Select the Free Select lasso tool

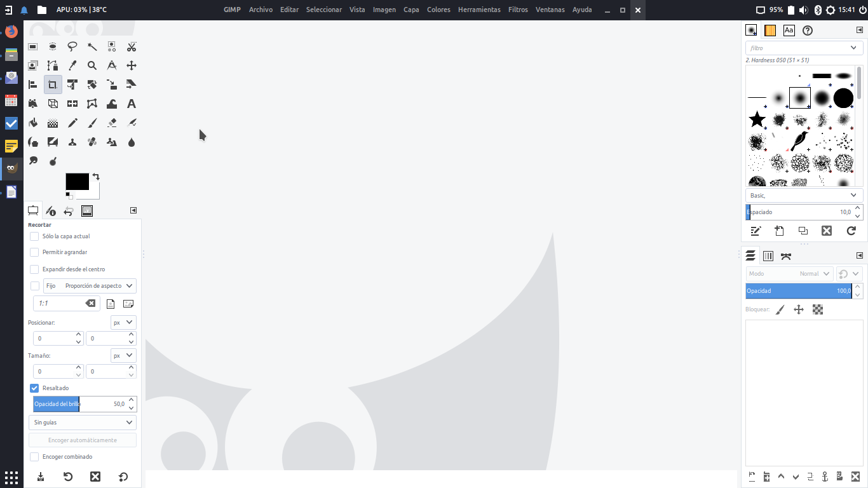(x=72, y=46)
